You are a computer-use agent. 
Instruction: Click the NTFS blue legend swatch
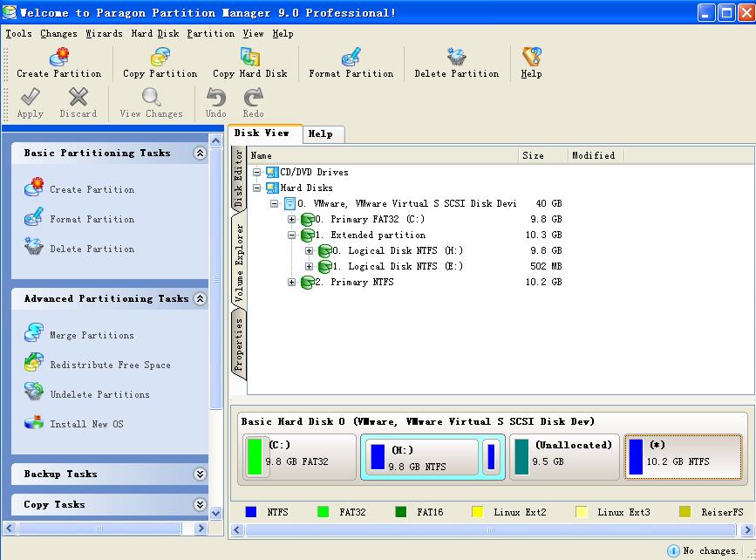coord(251,512)
